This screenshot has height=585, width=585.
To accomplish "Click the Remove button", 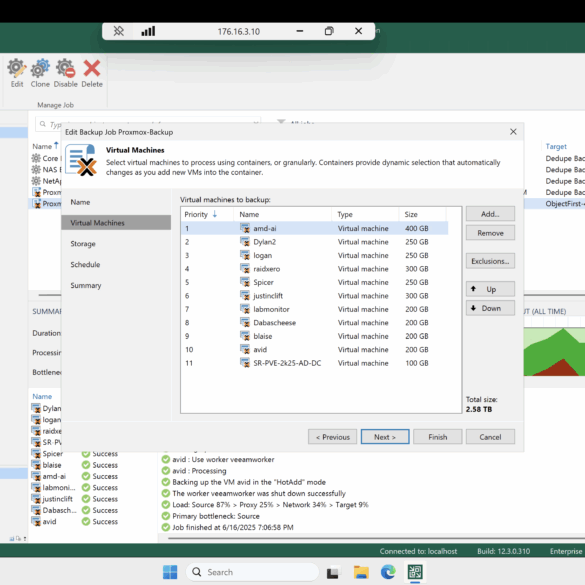I will pos(490,233).
